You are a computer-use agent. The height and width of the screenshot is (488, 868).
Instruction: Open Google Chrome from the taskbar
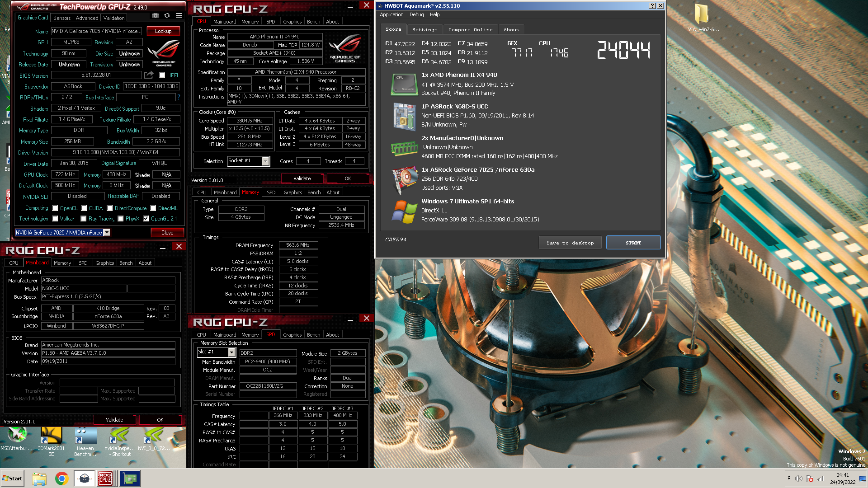click(62, 479)
